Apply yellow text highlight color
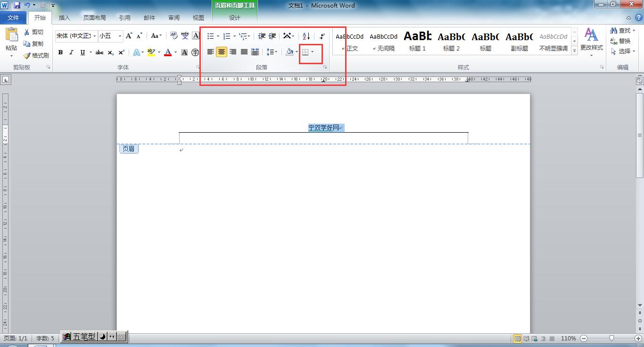 click(151, 52)
